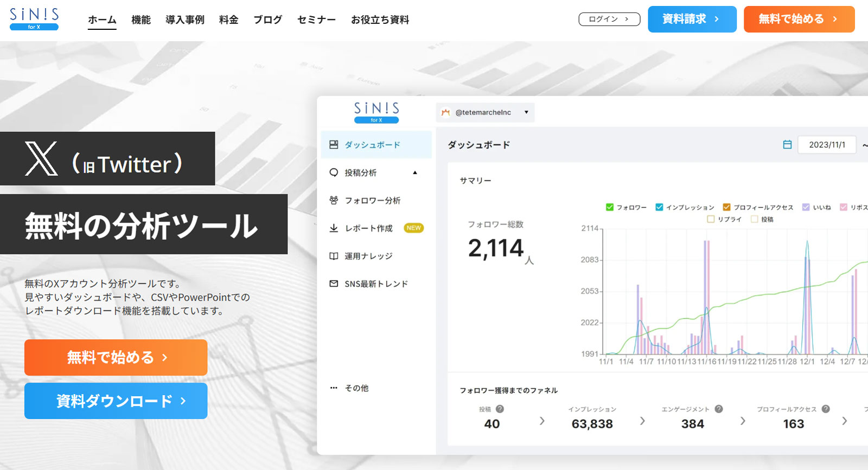Click the funnel arrow after 投稿 40

click(542, 421)
